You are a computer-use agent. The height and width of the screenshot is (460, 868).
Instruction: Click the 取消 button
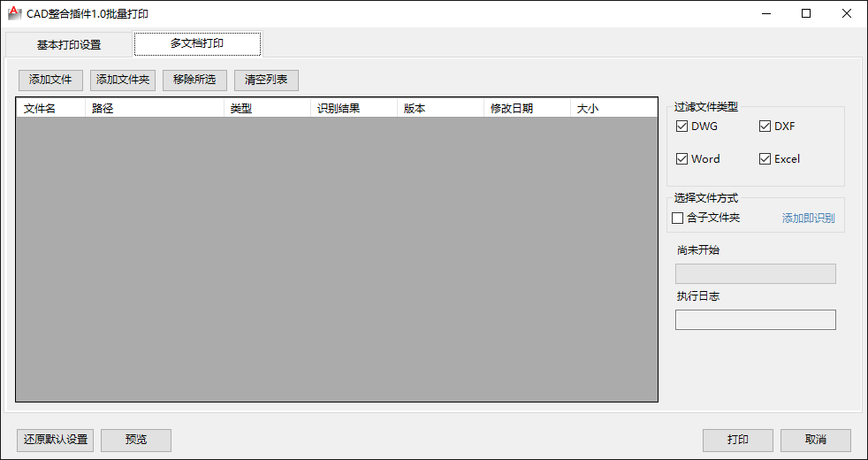(x=816, y=440)
